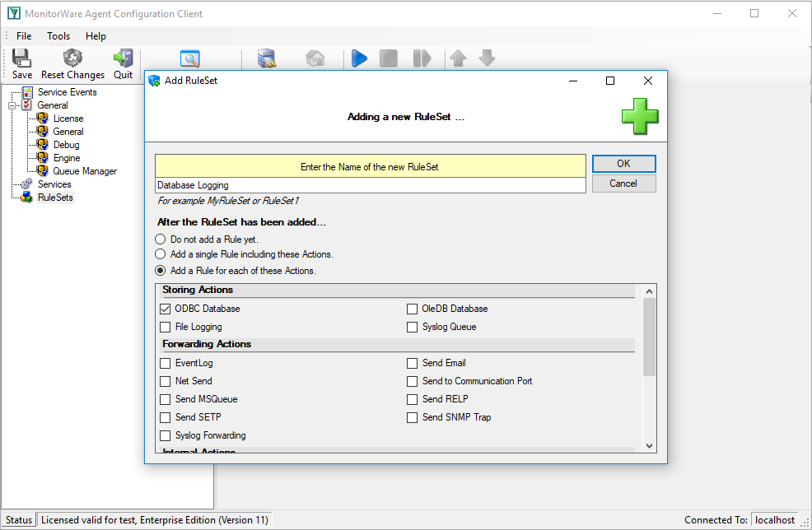Open the magnifier search toolbar icon
The width and height of the screenshot is (812, 530).
[x=190, y=58]
